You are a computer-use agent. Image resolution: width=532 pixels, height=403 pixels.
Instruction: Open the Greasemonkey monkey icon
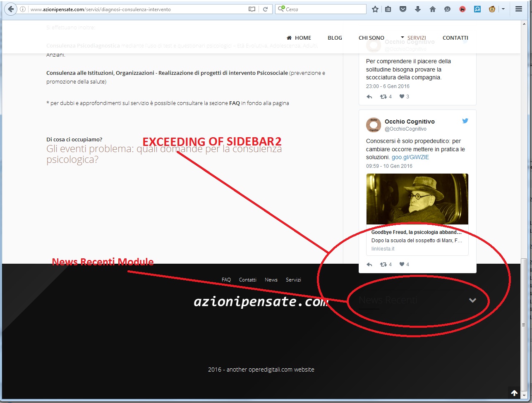[x=492, y=9]
